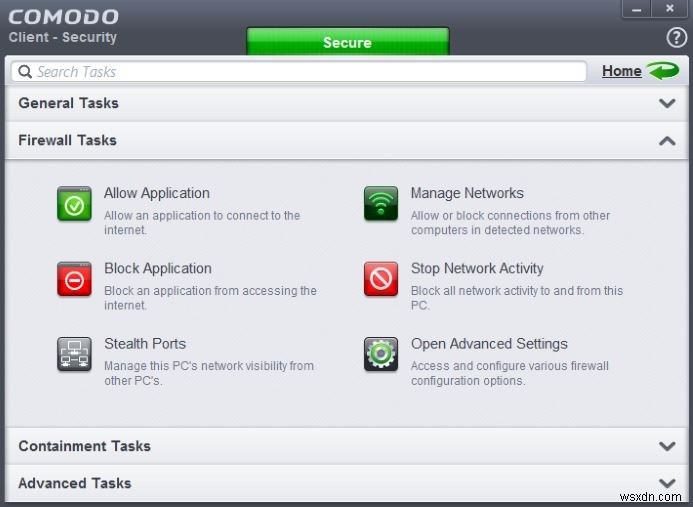Click the red Stop Network Activity icon
The image size is (693, 507).
[x=380, y=279]
